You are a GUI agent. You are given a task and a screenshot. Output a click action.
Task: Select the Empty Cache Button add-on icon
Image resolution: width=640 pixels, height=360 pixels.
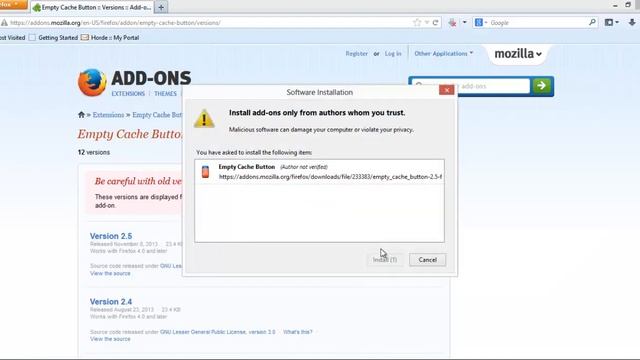coord(205,172)
